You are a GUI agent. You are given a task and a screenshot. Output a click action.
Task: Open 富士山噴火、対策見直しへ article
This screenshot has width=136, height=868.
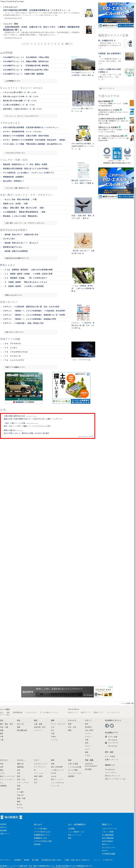(13, 181)
